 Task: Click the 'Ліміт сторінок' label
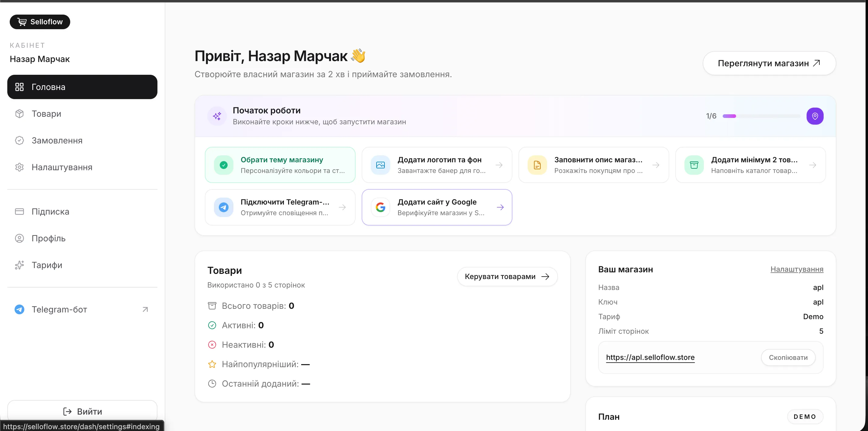pos(623,331)
